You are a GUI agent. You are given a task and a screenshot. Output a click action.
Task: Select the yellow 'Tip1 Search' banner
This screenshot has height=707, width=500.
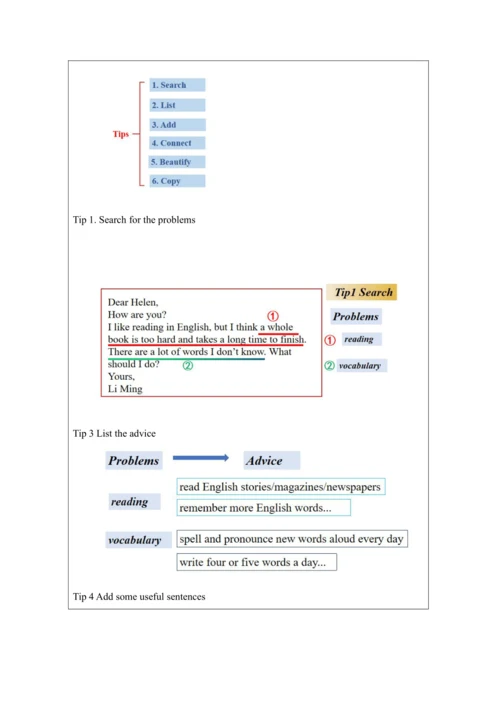tap(362, 292)
